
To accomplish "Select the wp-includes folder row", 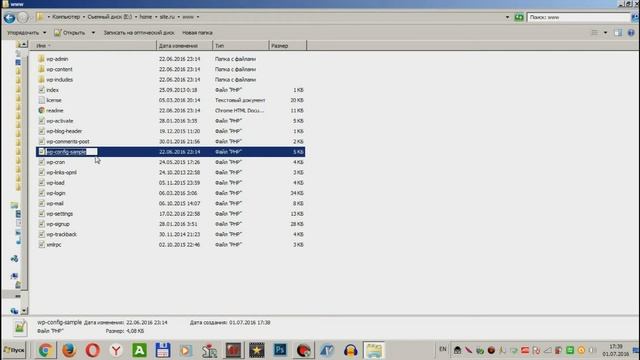I will click(x=170, y=80).
